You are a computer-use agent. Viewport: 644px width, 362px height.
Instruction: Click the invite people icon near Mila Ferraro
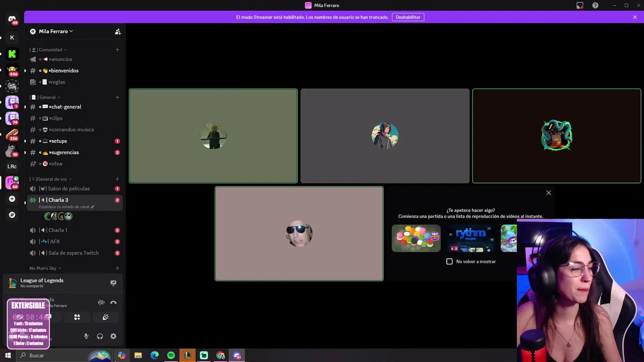(x=118, y=31)
